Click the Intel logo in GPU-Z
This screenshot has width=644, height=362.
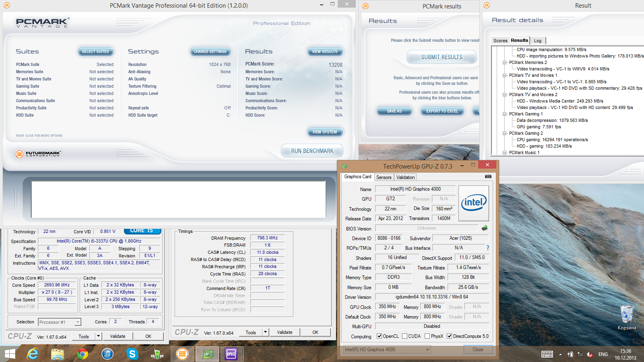pyautogui.click(x=474, y=203)
